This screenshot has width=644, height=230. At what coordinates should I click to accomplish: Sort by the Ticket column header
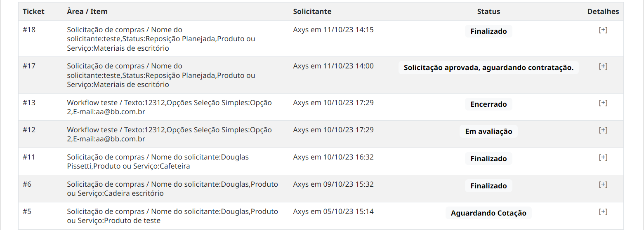click(33, 12)
